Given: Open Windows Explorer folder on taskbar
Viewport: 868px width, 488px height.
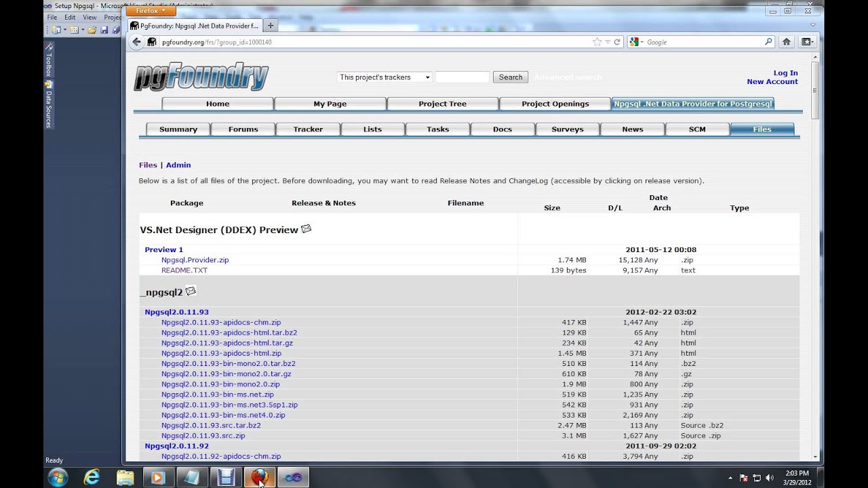Looking at the screenshot, I should click(125, 477).
